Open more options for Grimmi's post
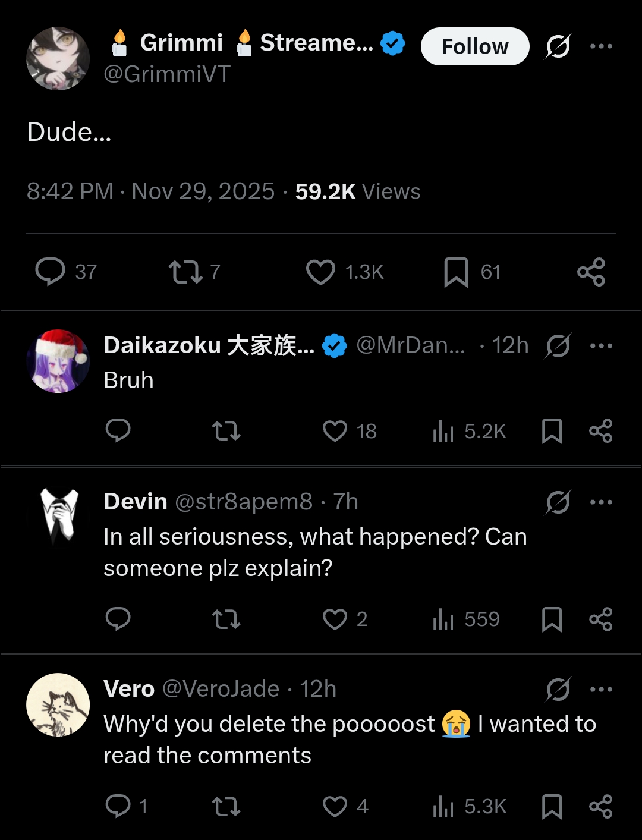 [x=601, y=46]
